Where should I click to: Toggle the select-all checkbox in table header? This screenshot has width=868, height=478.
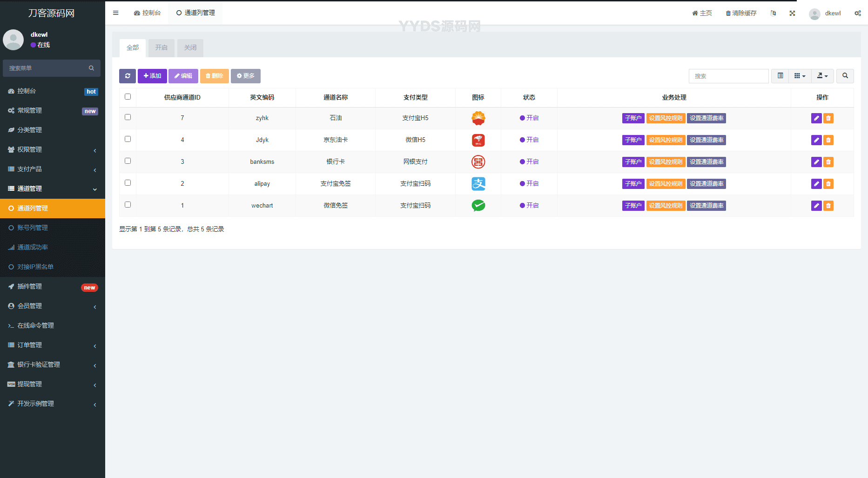tap(128, 97)
